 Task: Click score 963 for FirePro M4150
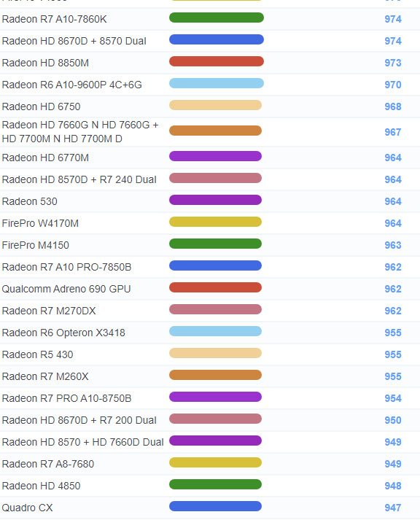tap(393, 245)
